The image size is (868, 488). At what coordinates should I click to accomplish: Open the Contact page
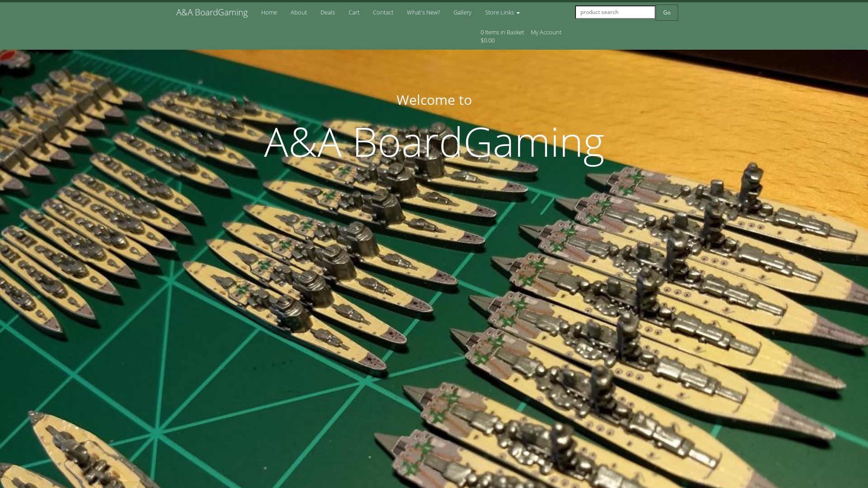(383, 12)
